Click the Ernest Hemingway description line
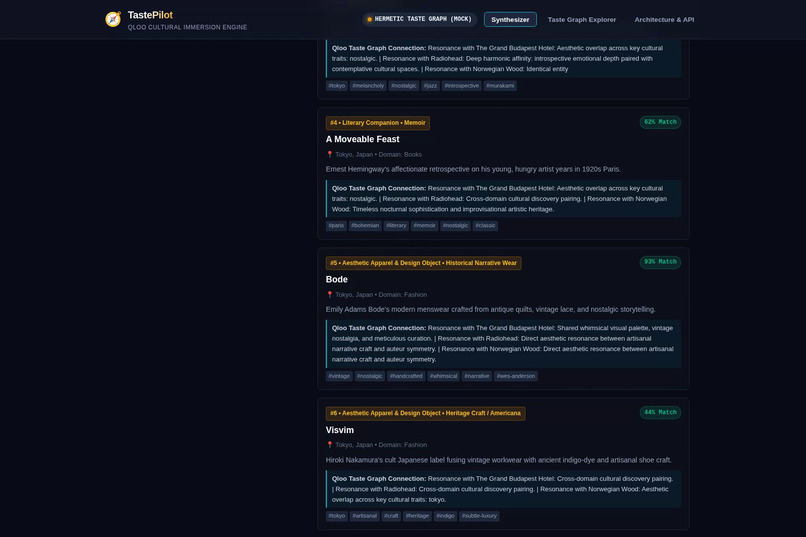The height and width of the screenshot is (537, 806). [x=473, y=169]
